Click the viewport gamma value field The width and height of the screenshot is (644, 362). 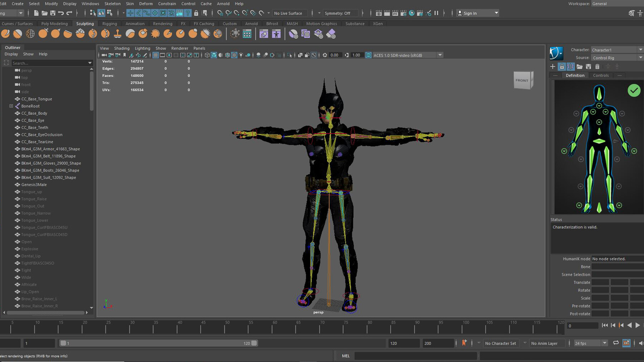pyautogui.click(x=356, y=55)
